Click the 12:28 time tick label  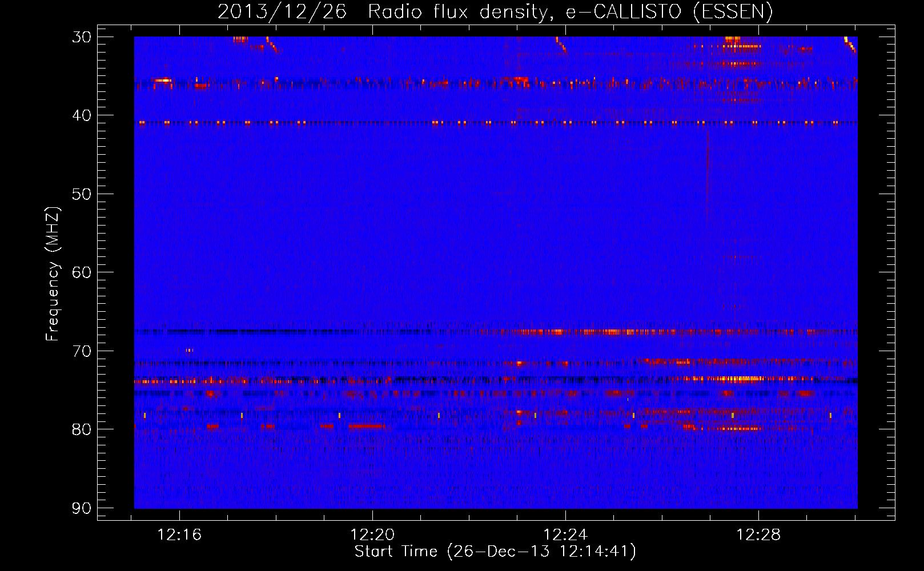(758, 535)
